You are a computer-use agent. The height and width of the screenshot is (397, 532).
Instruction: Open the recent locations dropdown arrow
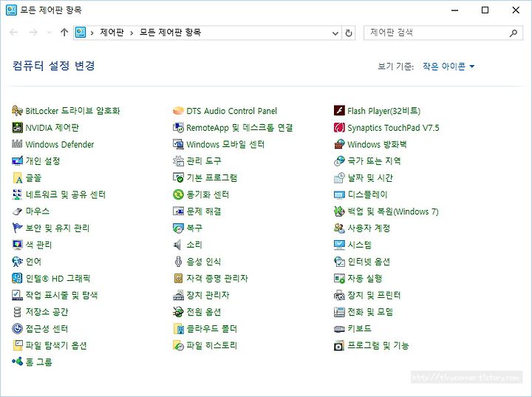click(50, 33)
